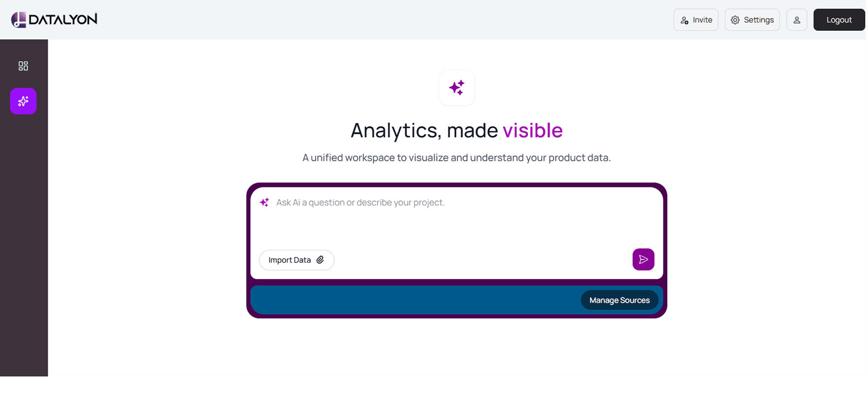Click the sparkle icon beside Ask Ai prompt
The width and height of the screenshot is (868, 395).
point(264,202)
